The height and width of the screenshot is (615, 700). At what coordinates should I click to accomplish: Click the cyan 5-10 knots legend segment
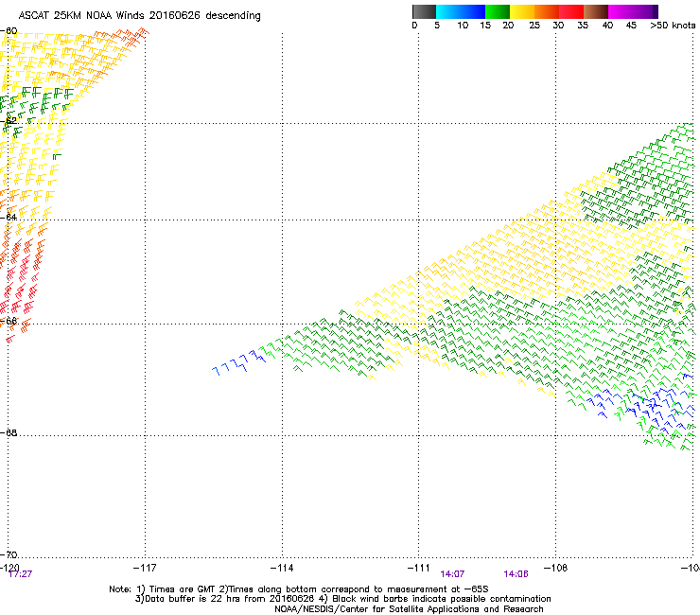[x=448, y=11]
